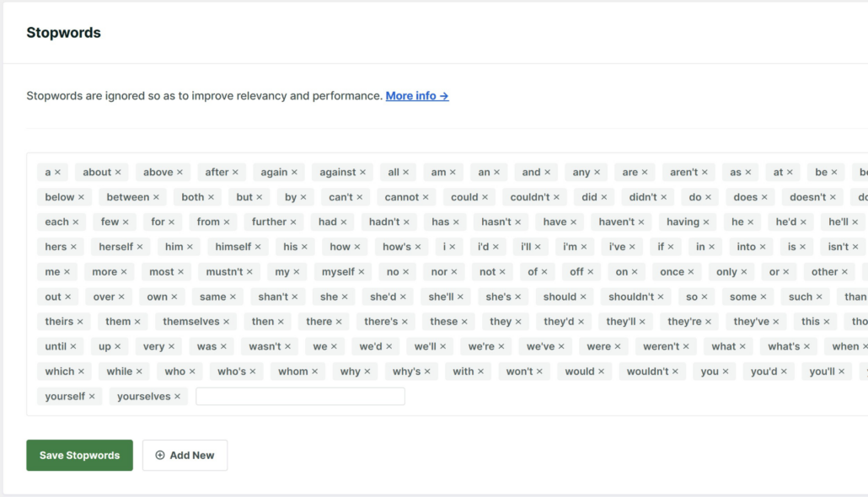Select the 'won't' stopword label
The image size is (868, 497).
point(519,371)
